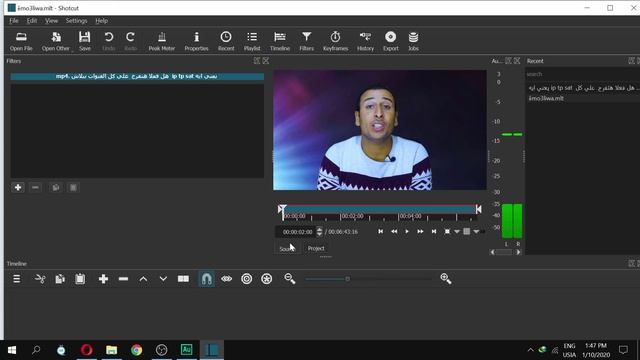Fast forward the player
640x360 pixels.
(420, 231)
